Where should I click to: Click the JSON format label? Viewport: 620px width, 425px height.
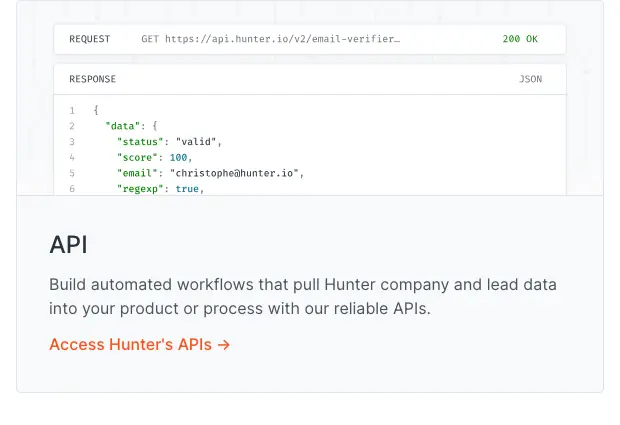point(530,79)
